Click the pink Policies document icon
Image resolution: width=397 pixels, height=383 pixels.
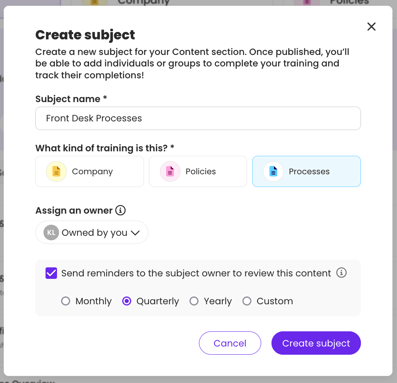[x=170, y=171]
